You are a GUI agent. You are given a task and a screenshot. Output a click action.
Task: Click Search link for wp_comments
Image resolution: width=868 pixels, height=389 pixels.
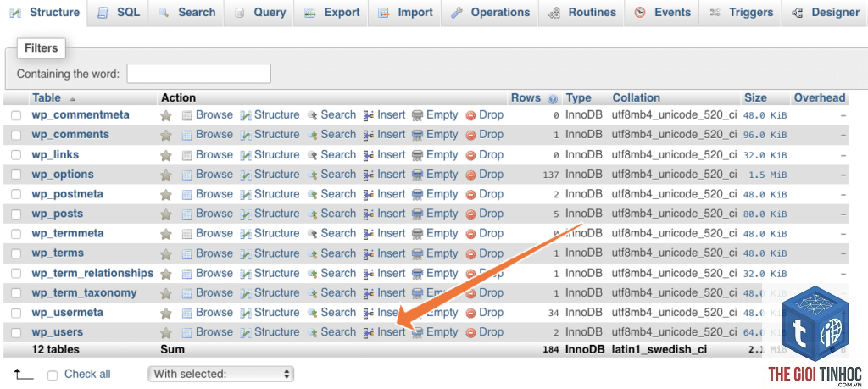tap(338, 135)
